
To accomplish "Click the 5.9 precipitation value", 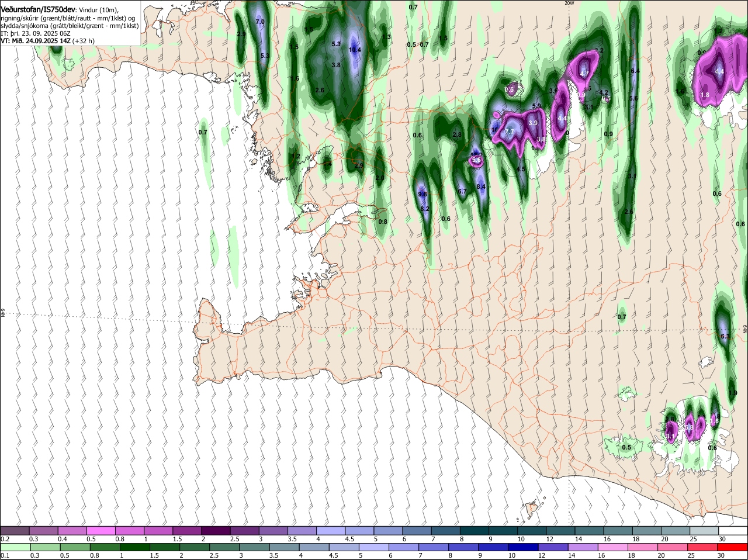I will pos(537,106).
